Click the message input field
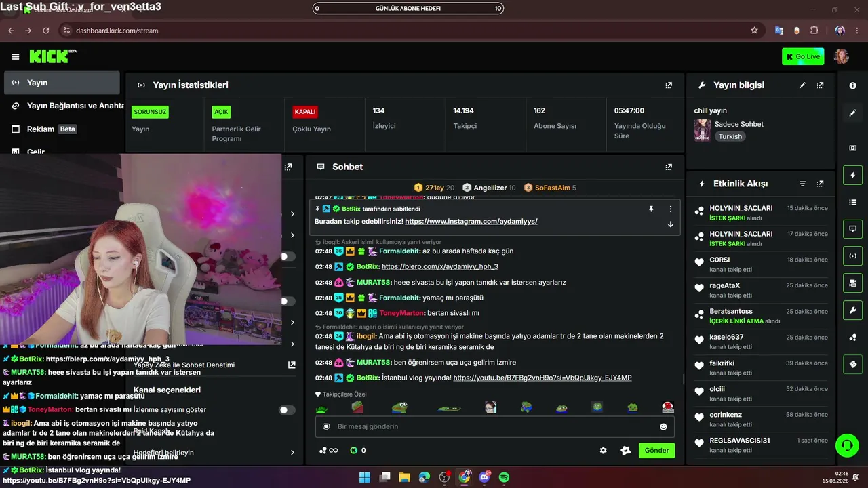The width and height of the screenshot is (868, 488). point(495,426)
